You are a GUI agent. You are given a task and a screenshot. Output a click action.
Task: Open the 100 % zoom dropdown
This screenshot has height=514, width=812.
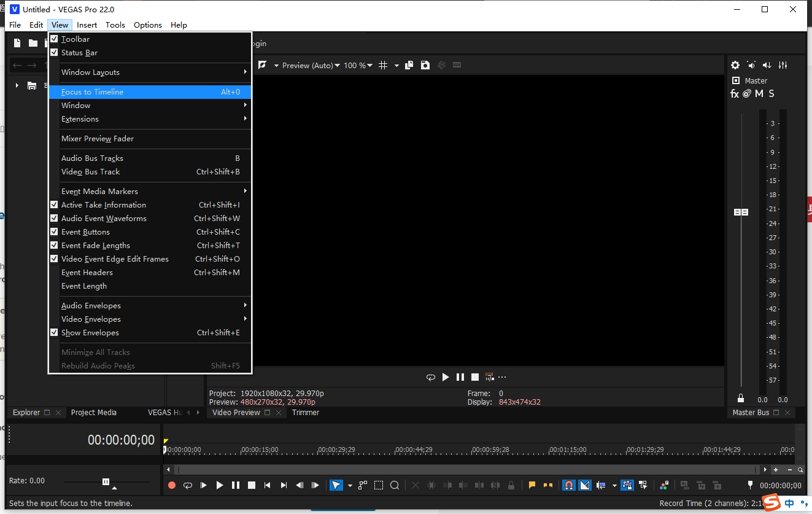tap(358, 65)
